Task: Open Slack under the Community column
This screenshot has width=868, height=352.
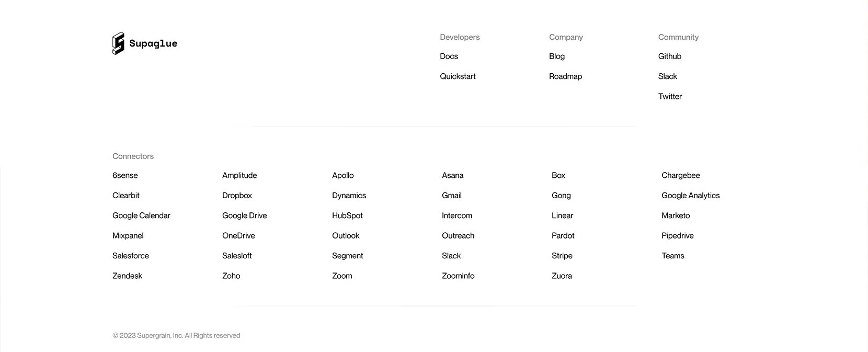Action: [x=668, y=76]
